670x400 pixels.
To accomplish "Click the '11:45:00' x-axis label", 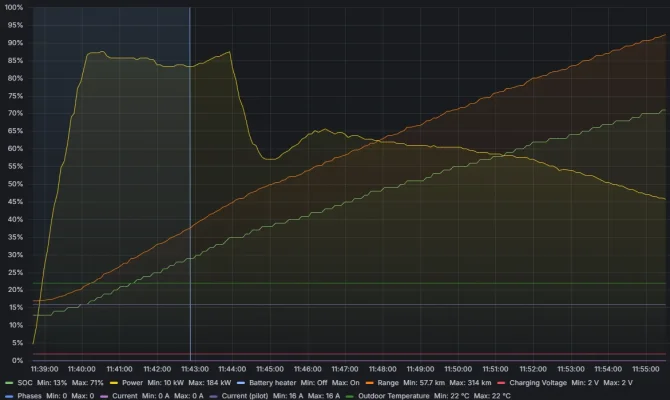I will (x=270, y=369).
